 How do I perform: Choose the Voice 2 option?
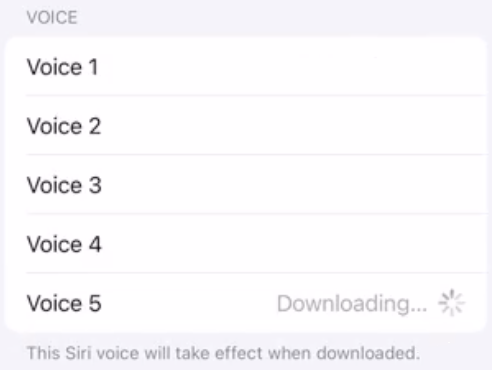click(x=246, y=126)
